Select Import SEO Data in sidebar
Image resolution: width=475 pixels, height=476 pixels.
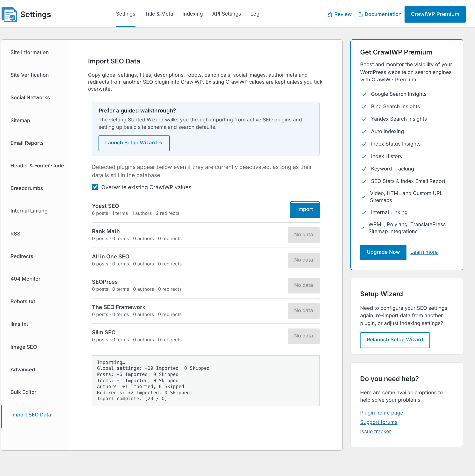point(31,415)
